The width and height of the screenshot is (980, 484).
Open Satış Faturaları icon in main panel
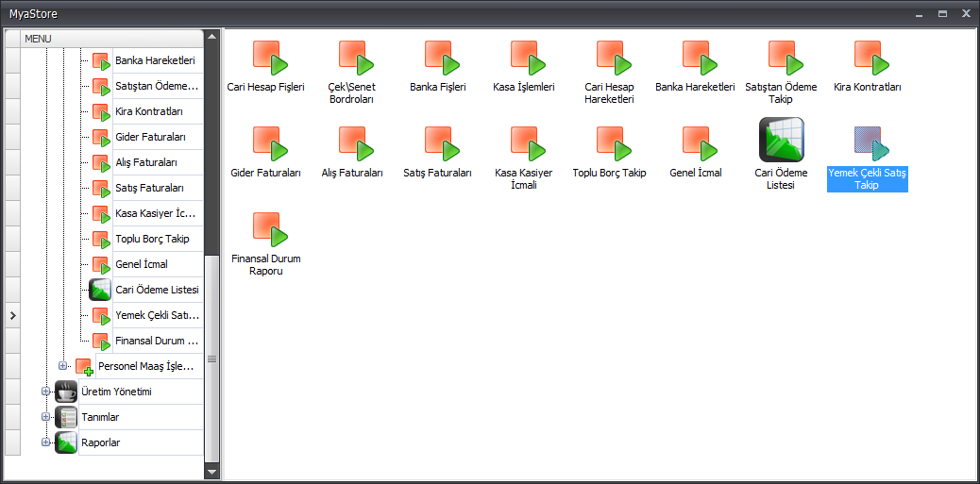443,143
